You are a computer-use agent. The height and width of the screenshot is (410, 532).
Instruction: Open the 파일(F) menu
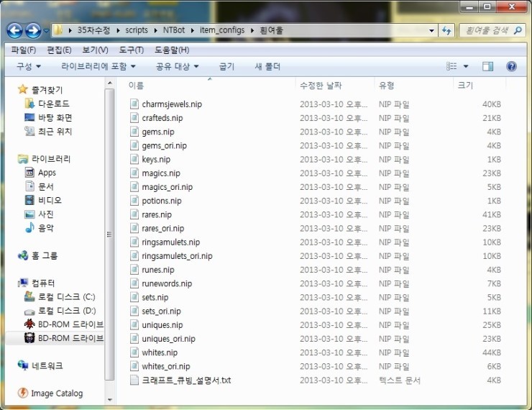(24, 50)
